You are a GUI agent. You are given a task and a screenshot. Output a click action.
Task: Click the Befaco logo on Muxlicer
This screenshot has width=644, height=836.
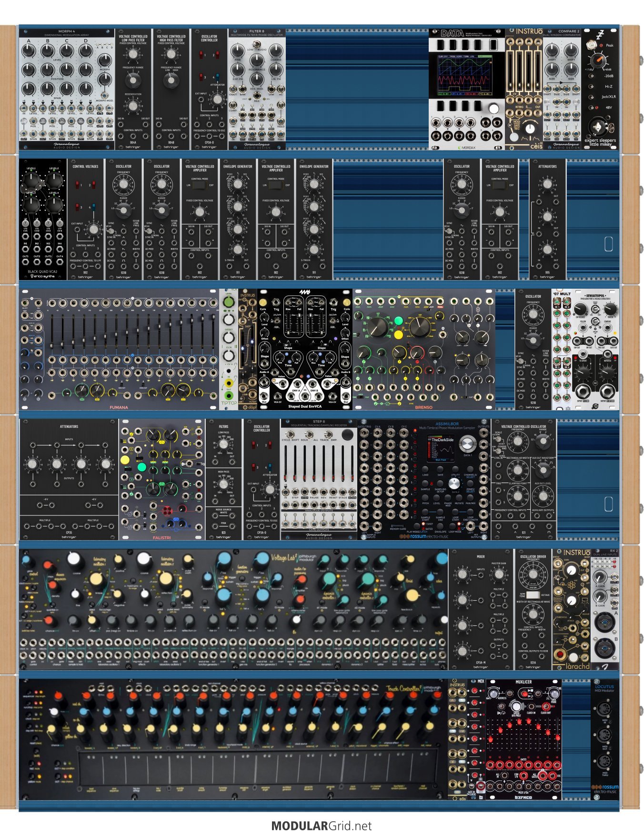click(523, 796)
